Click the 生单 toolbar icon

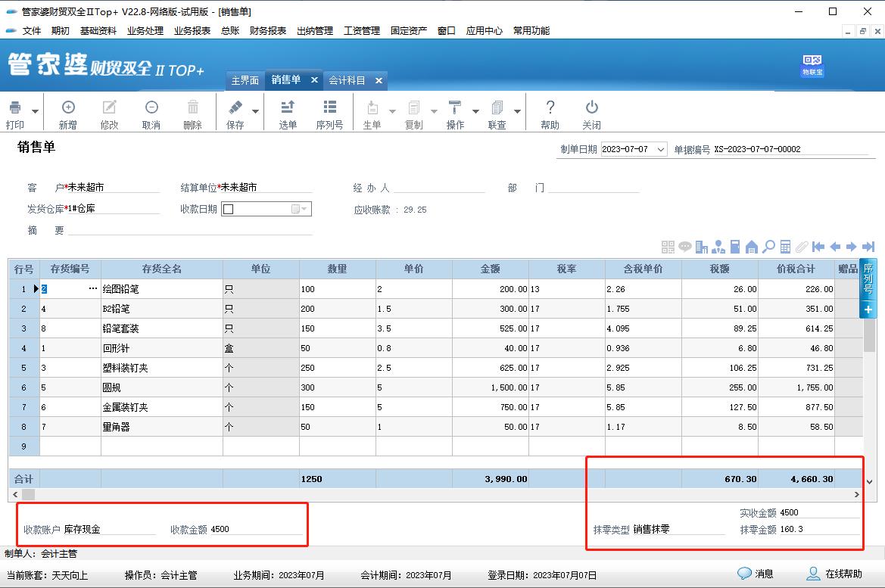click(372, 107)
